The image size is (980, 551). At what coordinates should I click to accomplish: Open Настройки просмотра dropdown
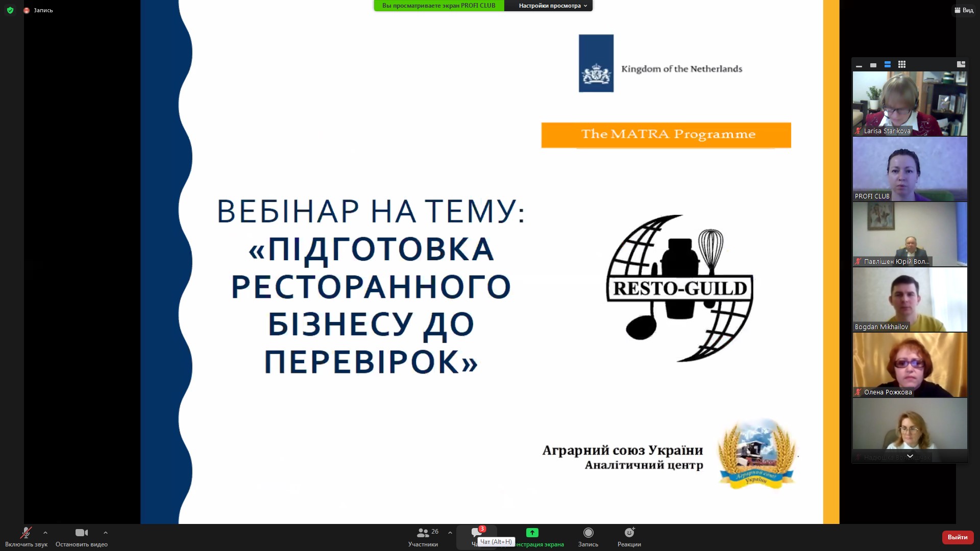coord(553,6)
